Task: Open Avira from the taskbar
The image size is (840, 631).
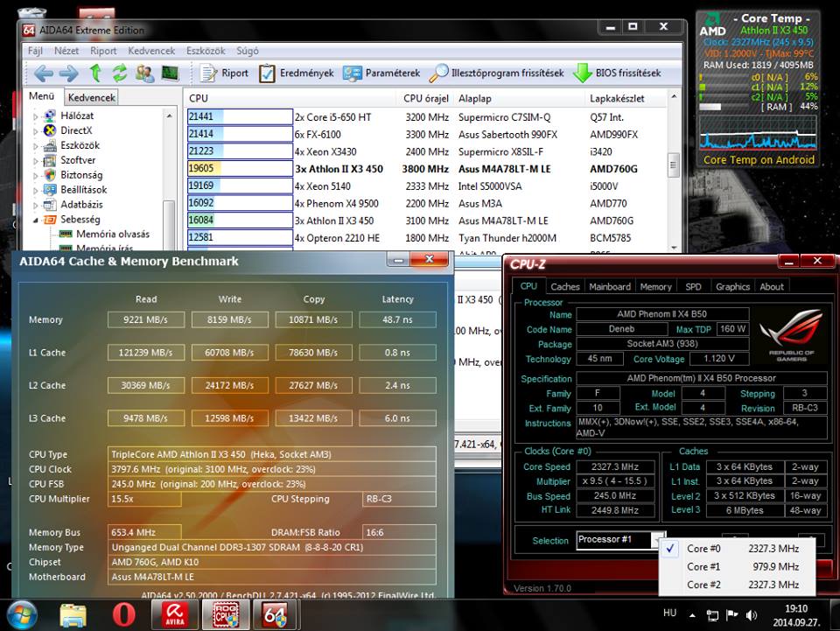Action: pos(175,615)
